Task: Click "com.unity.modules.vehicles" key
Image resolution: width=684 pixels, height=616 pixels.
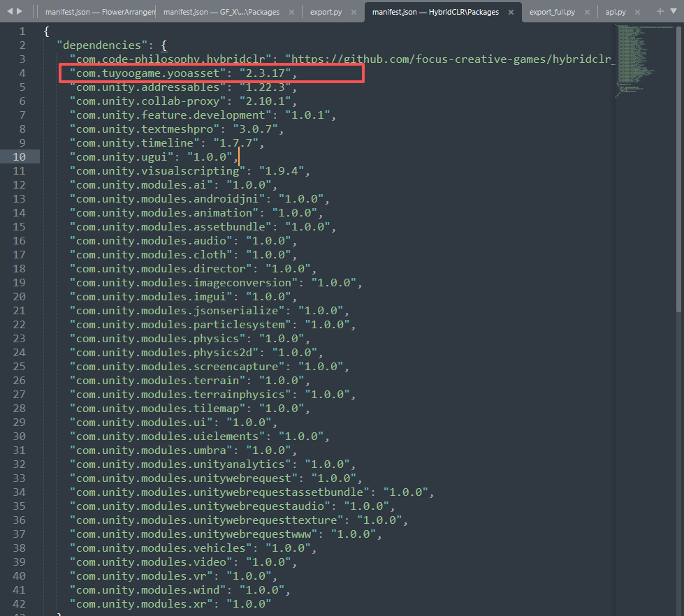Action: point(161,548)
